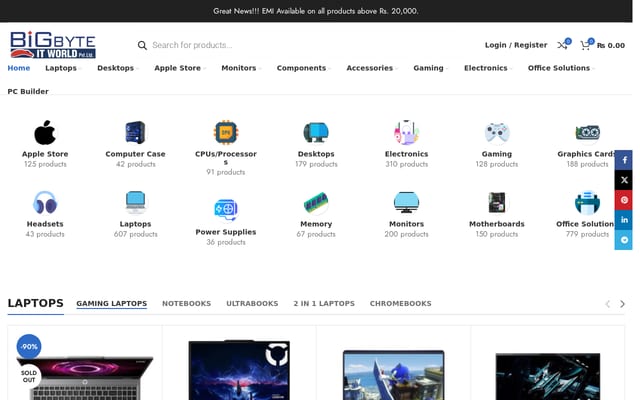Open the compare products icon
Viewport: 640px width, 400px height.
563,45
